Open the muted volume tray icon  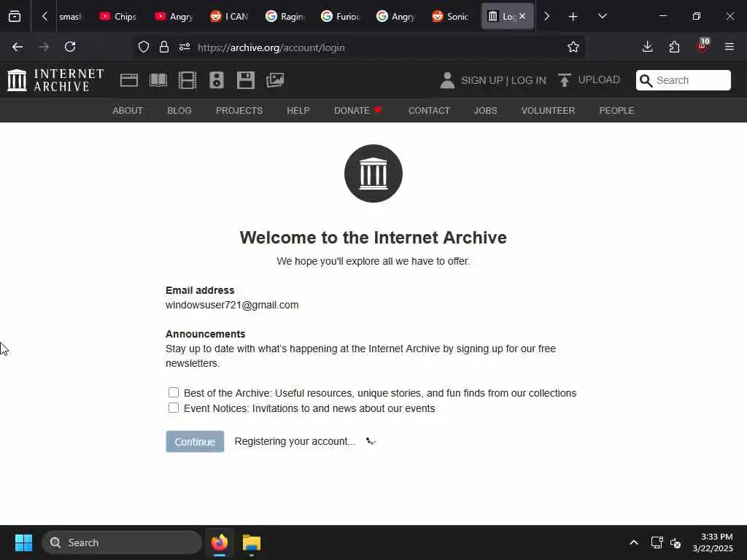676,542
